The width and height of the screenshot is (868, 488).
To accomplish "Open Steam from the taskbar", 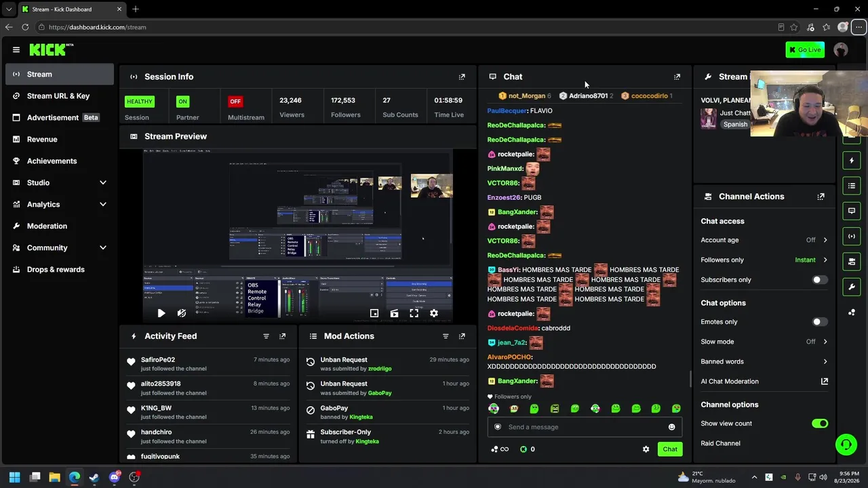I will [94, 477].
